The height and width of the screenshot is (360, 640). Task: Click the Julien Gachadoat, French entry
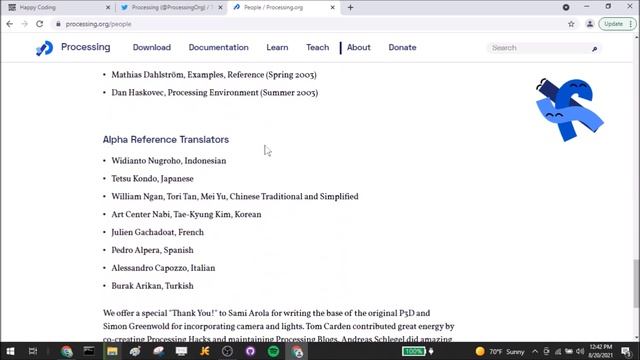[x=158, y=232]
